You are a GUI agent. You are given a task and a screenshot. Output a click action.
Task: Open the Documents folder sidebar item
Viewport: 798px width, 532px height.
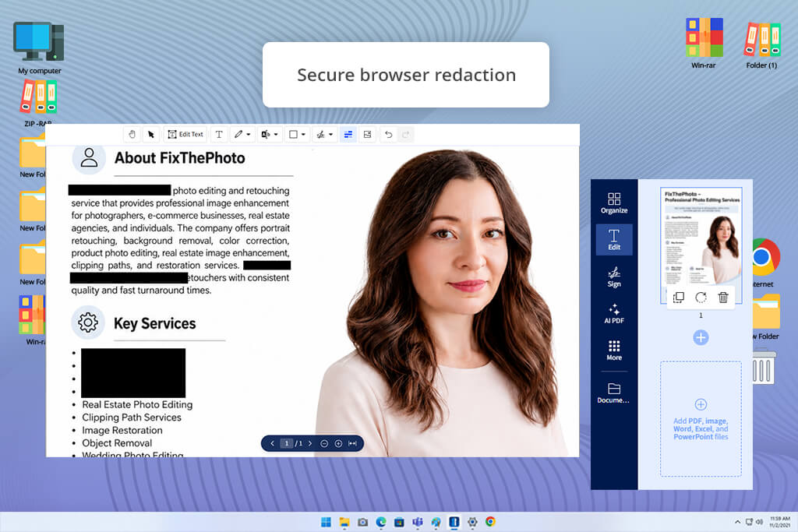[614, 393]
